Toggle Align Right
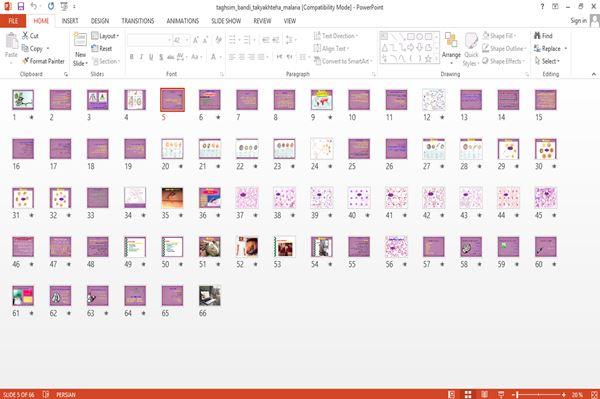The width and height of the screenshot is (600, 399). tap(251, 57)
